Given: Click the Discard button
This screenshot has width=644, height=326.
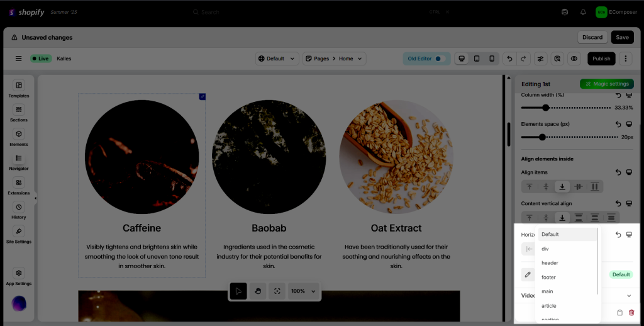Looking at the screenshot, I should [x=592, y=37].
